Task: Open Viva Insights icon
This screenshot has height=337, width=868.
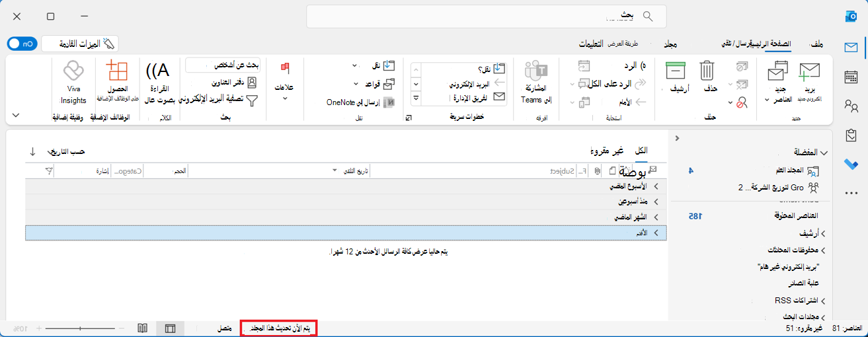Action: (x=73, y=71)
